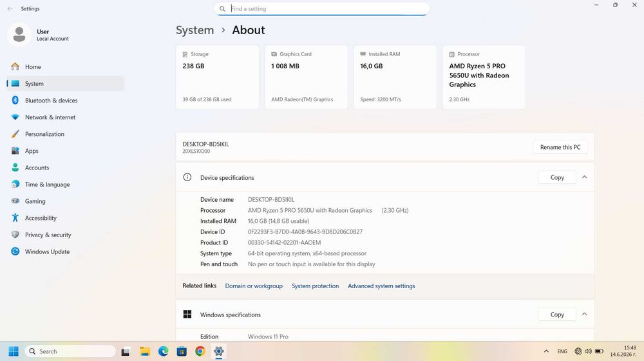Click the Windows 11 Pro edition text

click(268, 337)
